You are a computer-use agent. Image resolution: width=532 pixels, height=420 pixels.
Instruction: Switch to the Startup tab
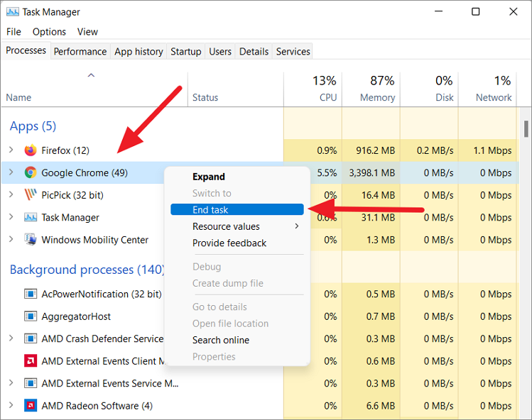coord(186,52)
